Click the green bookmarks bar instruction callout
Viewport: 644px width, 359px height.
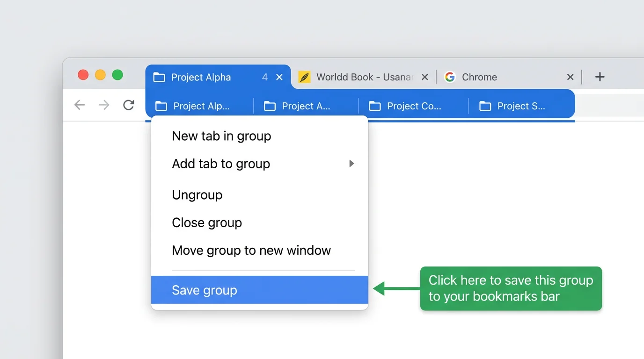[511, 288]
